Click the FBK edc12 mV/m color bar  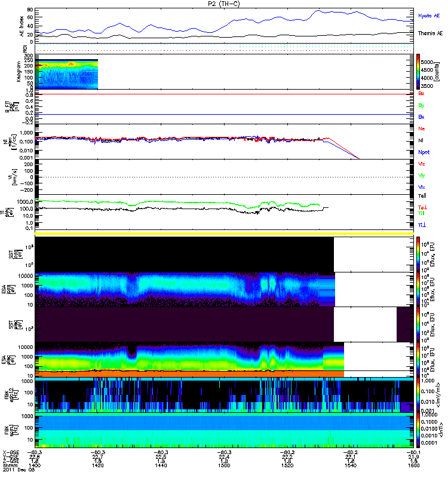(418, 395)
